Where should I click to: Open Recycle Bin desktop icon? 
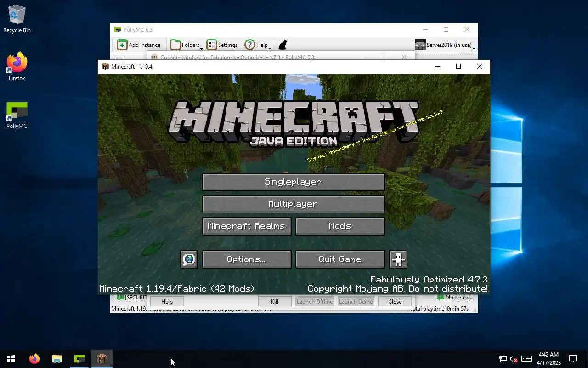pyautogui.click(x=17, y=19)
